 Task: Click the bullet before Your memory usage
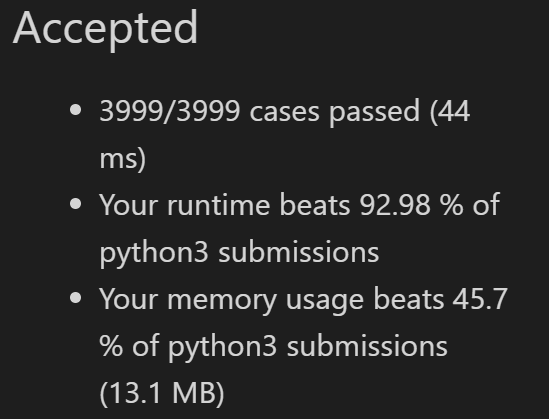coord(76,298)
